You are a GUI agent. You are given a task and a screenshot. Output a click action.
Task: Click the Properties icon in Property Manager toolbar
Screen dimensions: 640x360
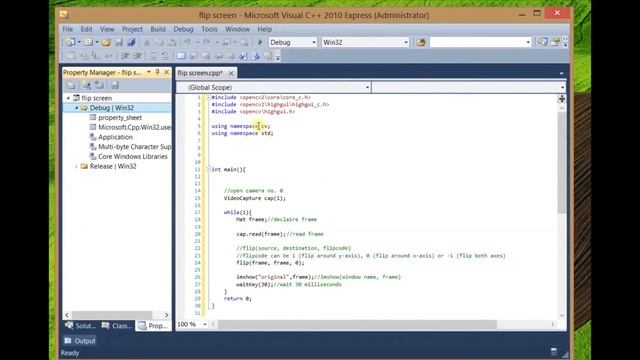71,85
